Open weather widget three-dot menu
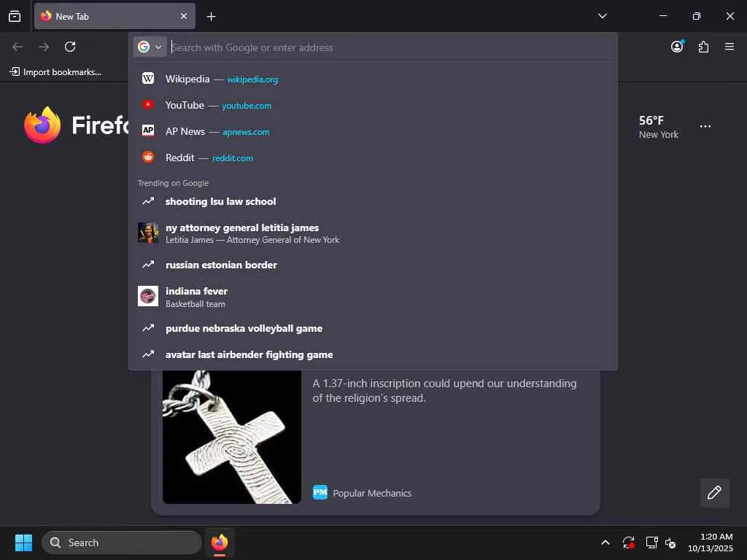 705,126
